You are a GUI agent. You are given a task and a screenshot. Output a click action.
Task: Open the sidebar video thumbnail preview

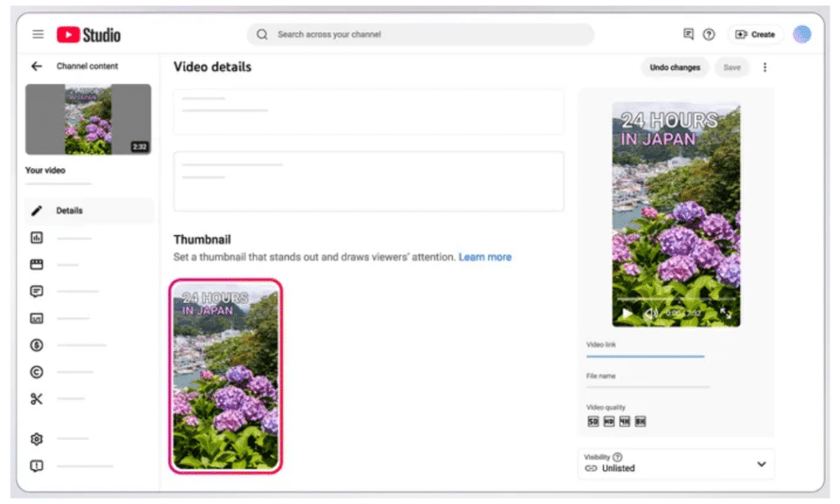click(88, 119)
